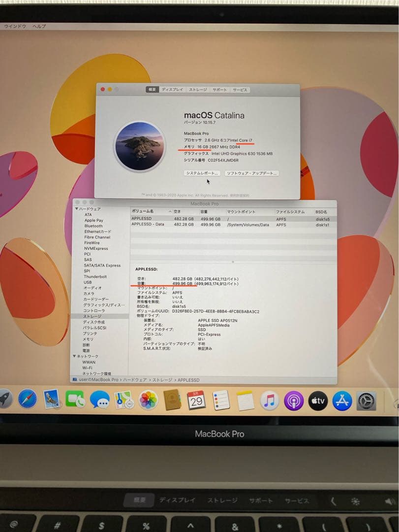The height and width of the screenshot is (532, 399).
Task: Open the Apple TV app icon
Action: [x=318, y=401]
